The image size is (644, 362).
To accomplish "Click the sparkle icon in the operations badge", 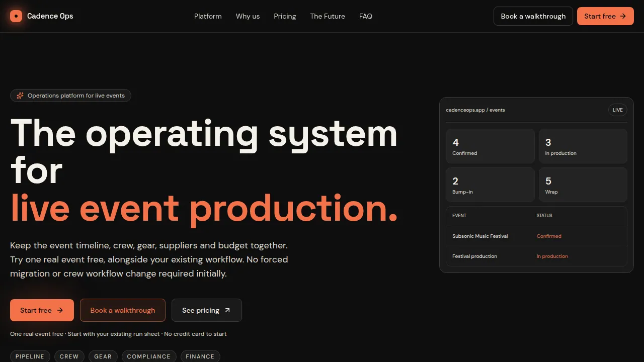I will click(x=20, y=96).
